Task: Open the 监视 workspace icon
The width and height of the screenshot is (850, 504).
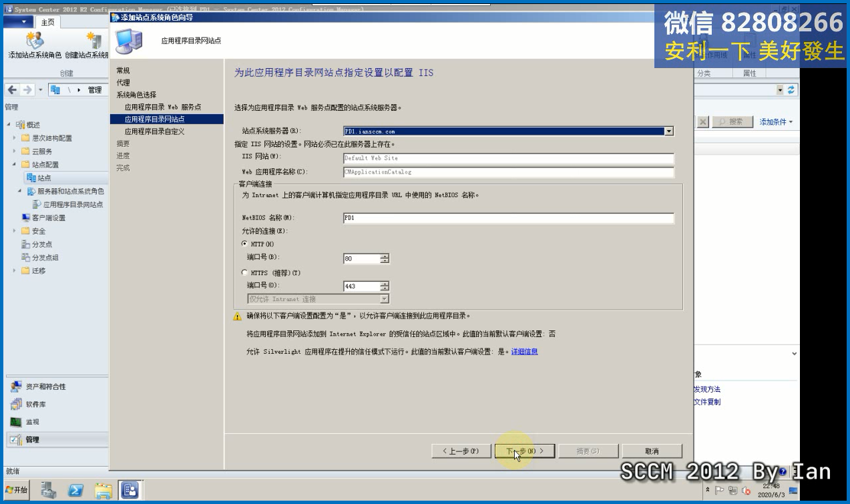Action: pyautogui.click(x=16, y=422)
